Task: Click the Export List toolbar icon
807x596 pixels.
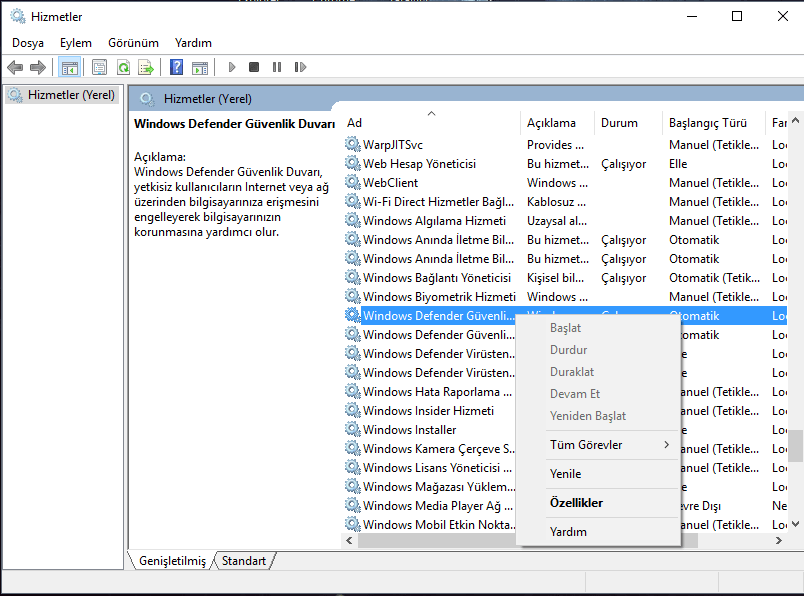Action: (146, 67)
